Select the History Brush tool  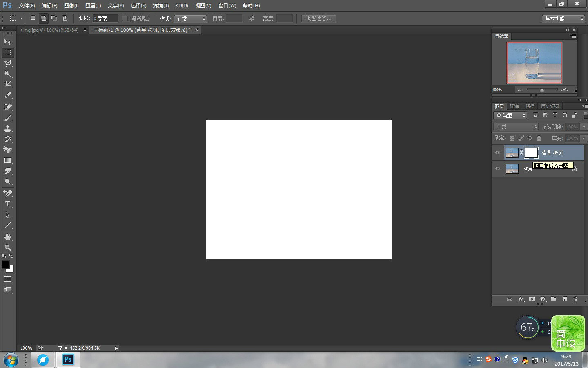(7, 139)
